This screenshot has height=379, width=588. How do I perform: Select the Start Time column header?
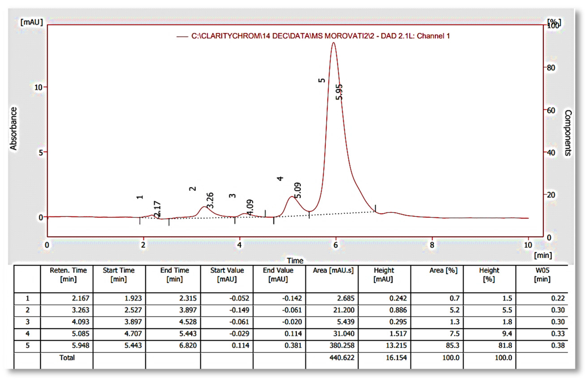(x=118, y=275)
